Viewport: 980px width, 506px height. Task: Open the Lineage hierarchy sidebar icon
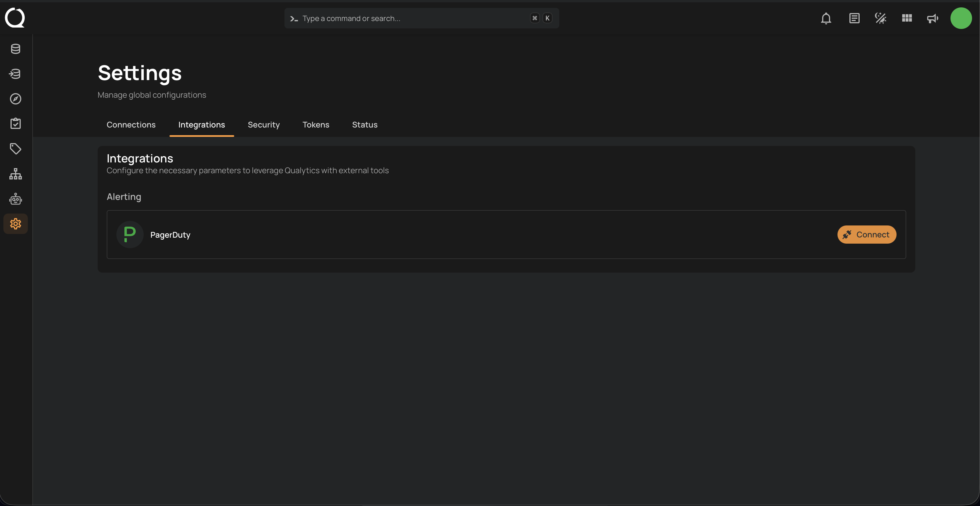(15, 174)
